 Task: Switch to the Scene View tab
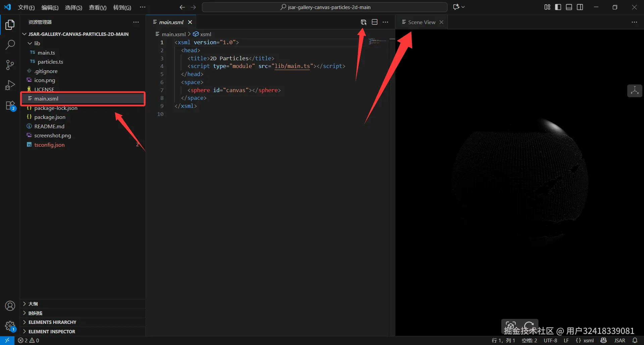(x=421, y=22)
